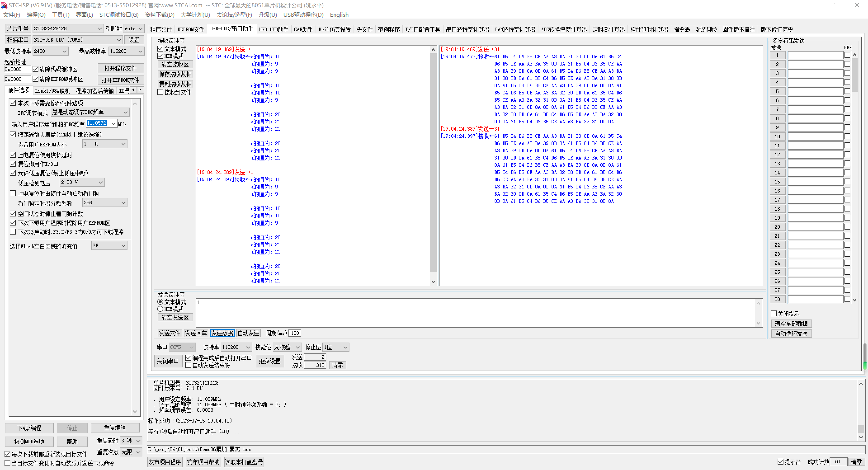Viewport: 868px width, 470px height.
Task: Toggle HEX模式 checkbox in receive buffer
Action: tap(160, 56)
